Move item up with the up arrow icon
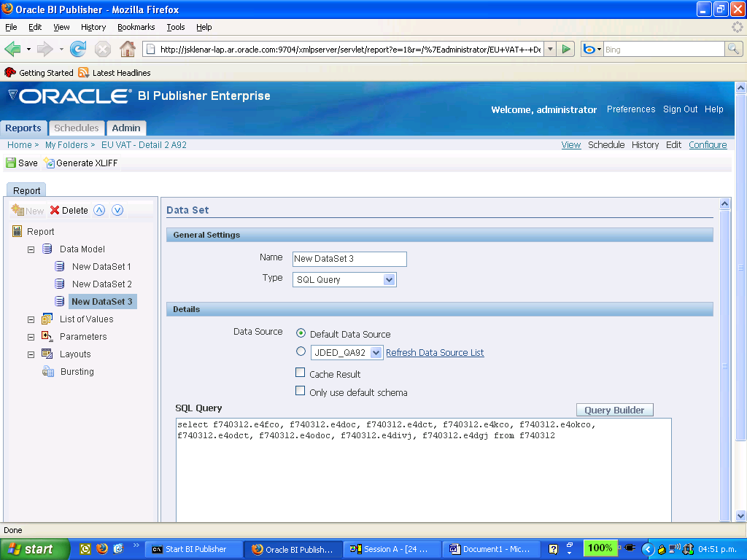 (x=99, y=210)
